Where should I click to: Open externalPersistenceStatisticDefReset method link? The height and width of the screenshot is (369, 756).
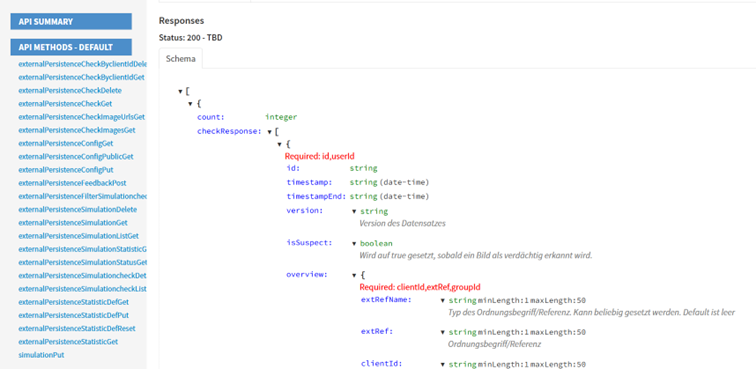(77, 328)
